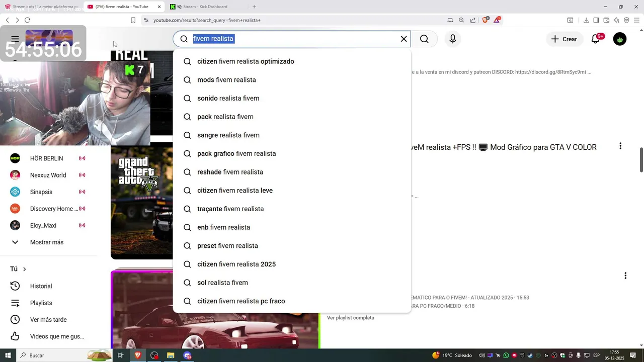The height and width of the screenshot is (362, 644).
Task: Click Ver playlist completa link
Action: (x=351, y=318)
